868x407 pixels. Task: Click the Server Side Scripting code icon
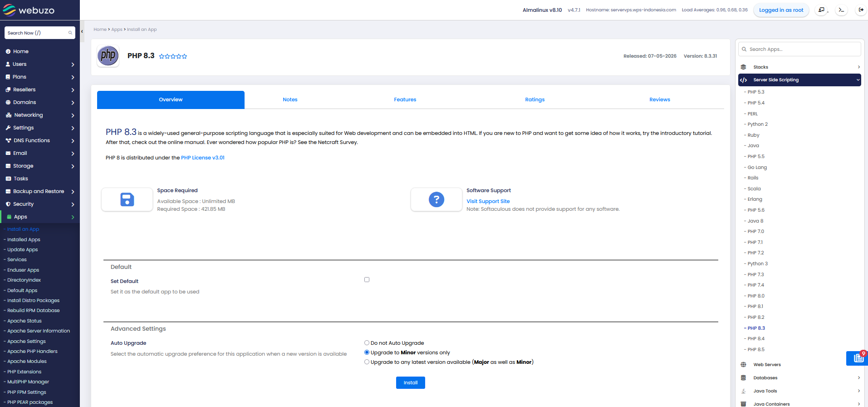pos(743,80)
